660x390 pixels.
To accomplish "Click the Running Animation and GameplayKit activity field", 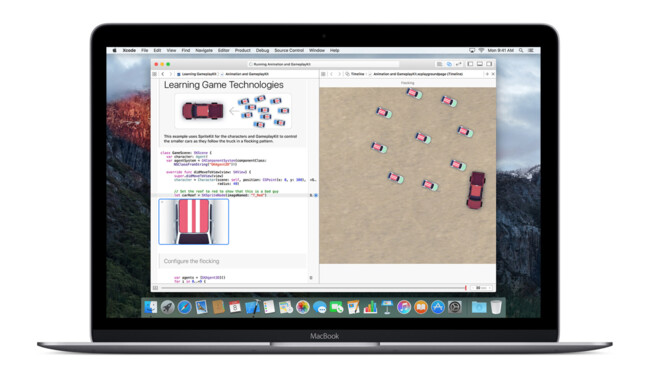I will tap(323, 64).
